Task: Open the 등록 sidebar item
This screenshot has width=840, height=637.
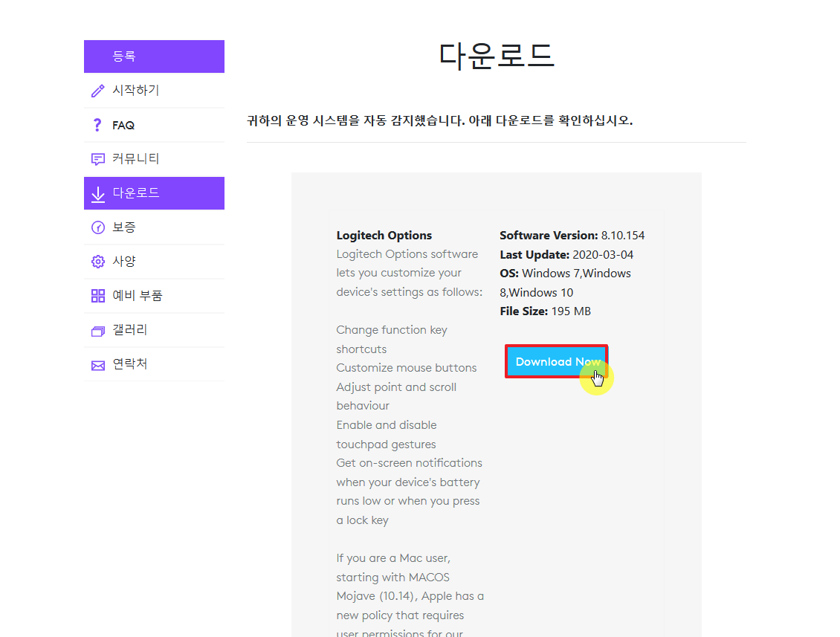Action: (x=155, y=56)
